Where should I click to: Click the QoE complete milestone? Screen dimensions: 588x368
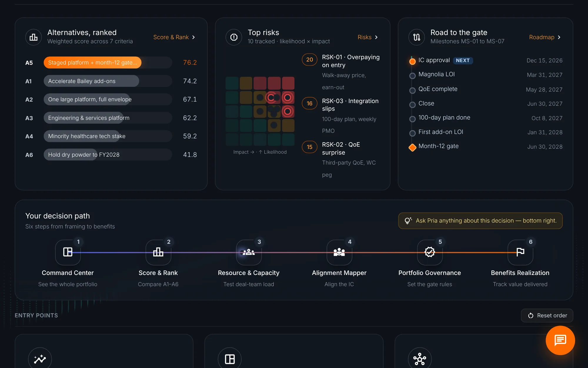point(438,89)
